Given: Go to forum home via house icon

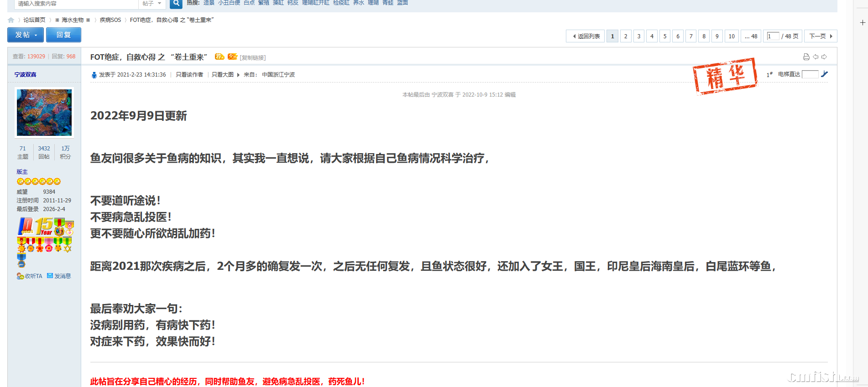Looking at the screenshot, I should tap(11, 20).
